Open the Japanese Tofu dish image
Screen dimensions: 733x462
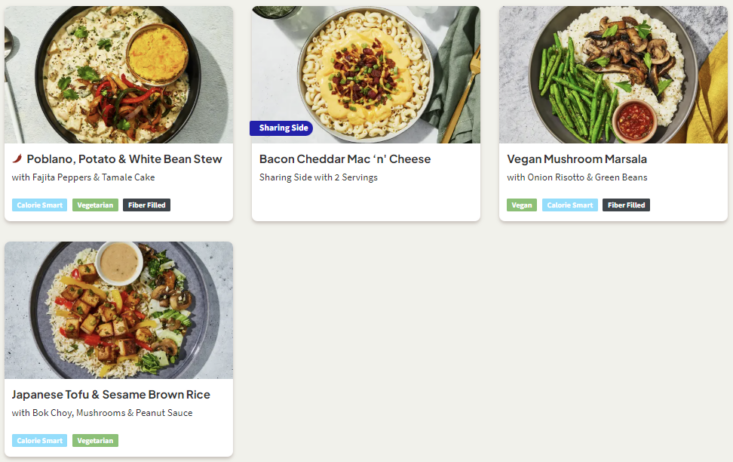(x=118, y=310)
